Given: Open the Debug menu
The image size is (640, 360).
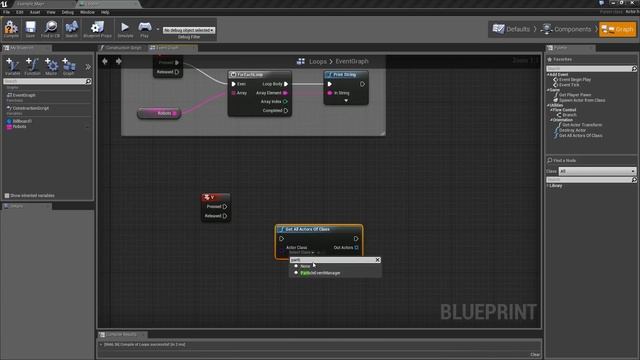Looking at the screenshot, I should [68, 12].
